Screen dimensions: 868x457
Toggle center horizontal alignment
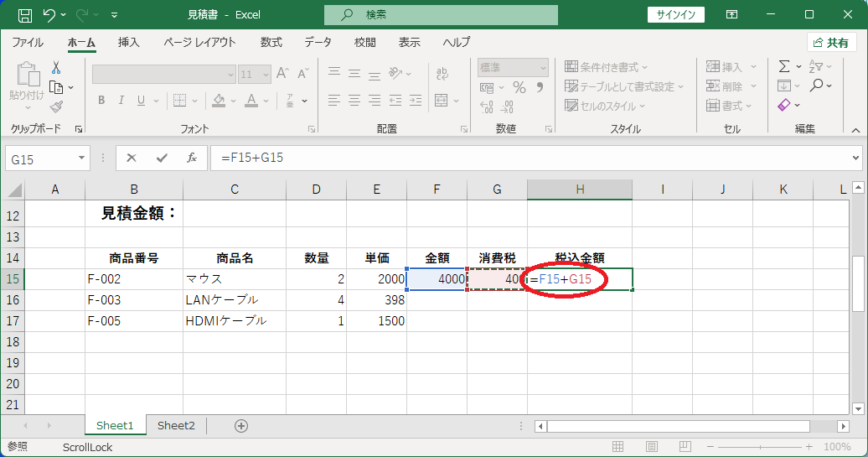[354, 101]
